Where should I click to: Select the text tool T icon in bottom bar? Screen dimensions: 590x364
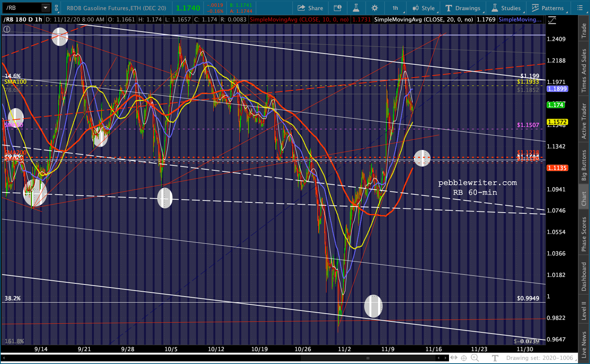495,358
